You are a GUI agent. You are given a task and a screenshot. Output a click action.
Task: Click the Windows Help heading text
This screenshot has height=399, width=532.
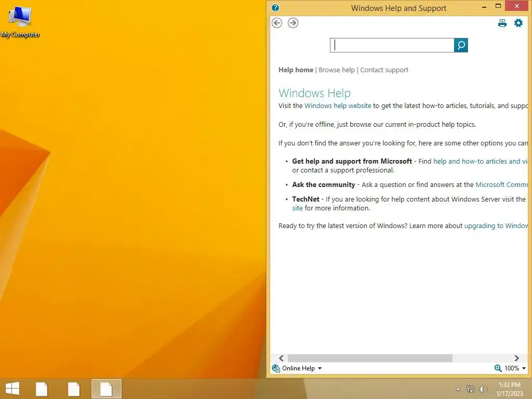314,93
